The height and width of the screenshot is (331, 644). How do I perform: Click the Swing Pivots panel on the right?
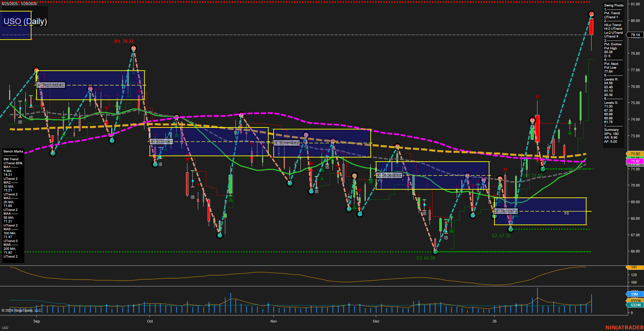[x=613, y=74]
